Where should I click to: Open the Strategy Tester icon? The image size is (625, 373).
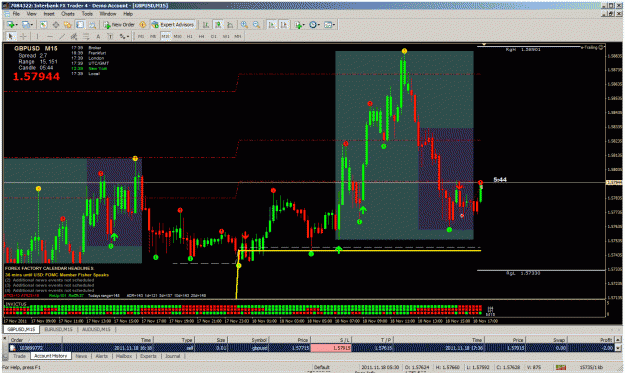click(x=92, y=25)
